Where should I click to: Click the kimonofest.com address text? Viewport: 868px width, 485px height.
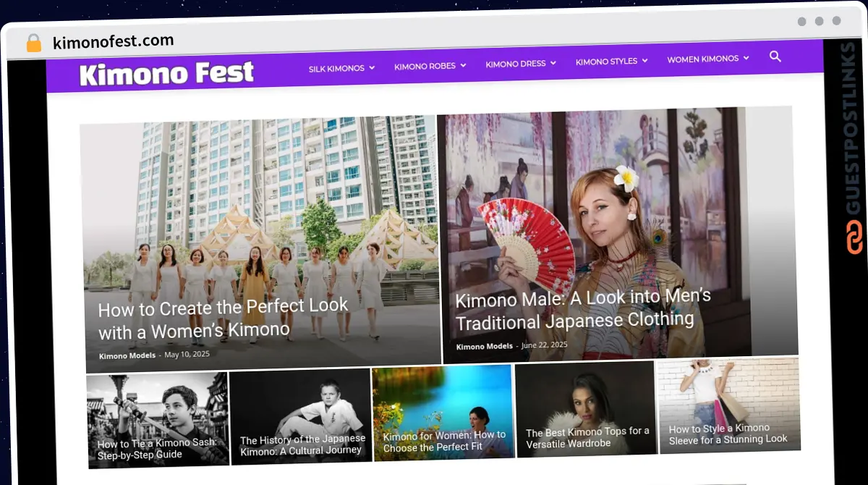click(x=113, y=41)
